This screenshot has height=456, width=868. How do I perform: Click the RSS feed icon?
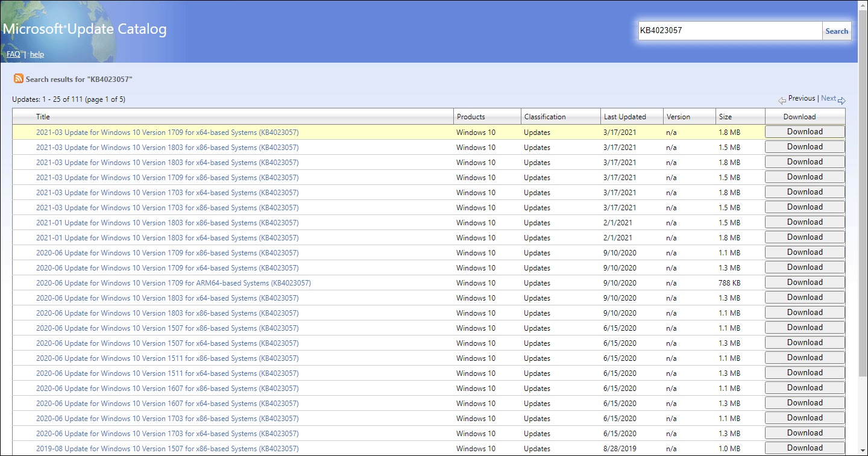[x=19, y=79]
